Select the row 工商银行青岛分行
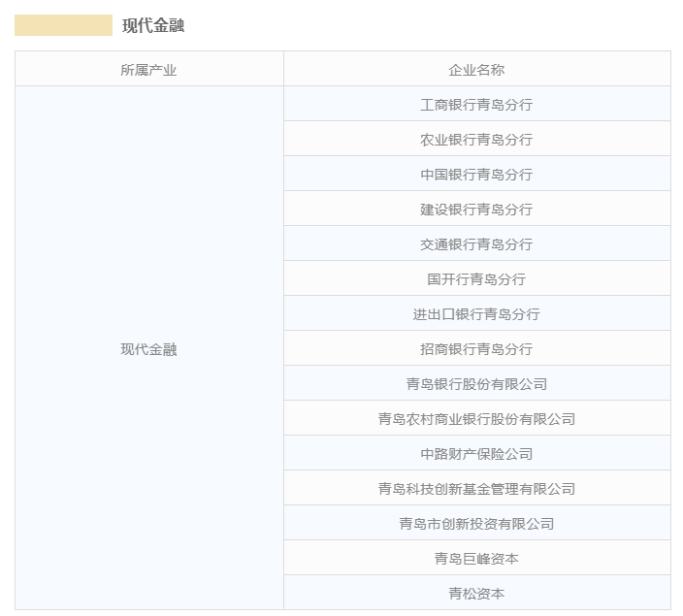The height and width of the screenshot is (616, 683). (477, 105)
